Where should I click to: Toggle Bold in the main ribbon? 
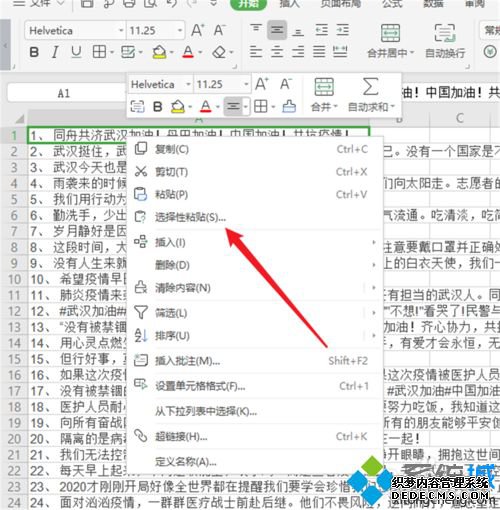tap(34, 52)
